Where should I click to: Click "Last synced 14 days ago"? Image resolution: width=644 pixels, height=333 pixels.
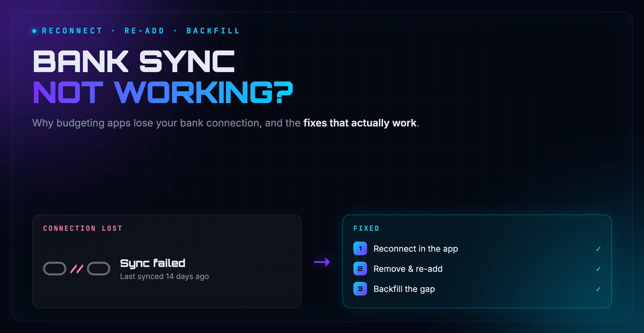coord(164,277)
